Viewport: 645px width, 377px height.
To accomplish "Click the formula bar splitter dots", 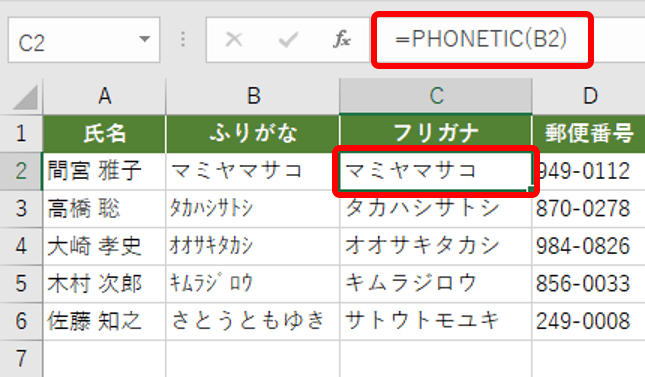I will [x=183, y=40].
